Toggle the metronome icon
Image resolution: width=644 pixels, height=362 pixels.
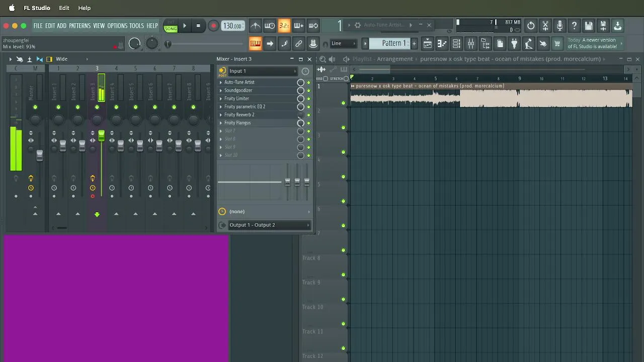(256, 26)
